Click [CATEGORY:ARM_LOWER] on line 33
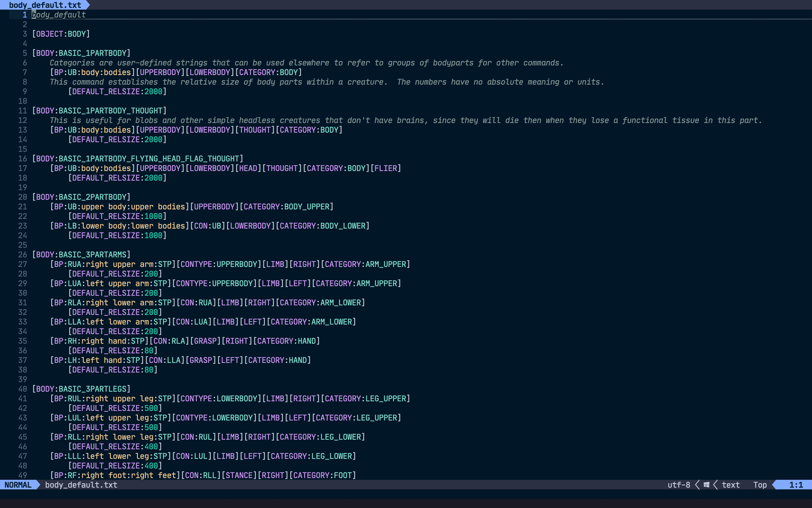This screenshot has width=812, height=508. (311, 322)
